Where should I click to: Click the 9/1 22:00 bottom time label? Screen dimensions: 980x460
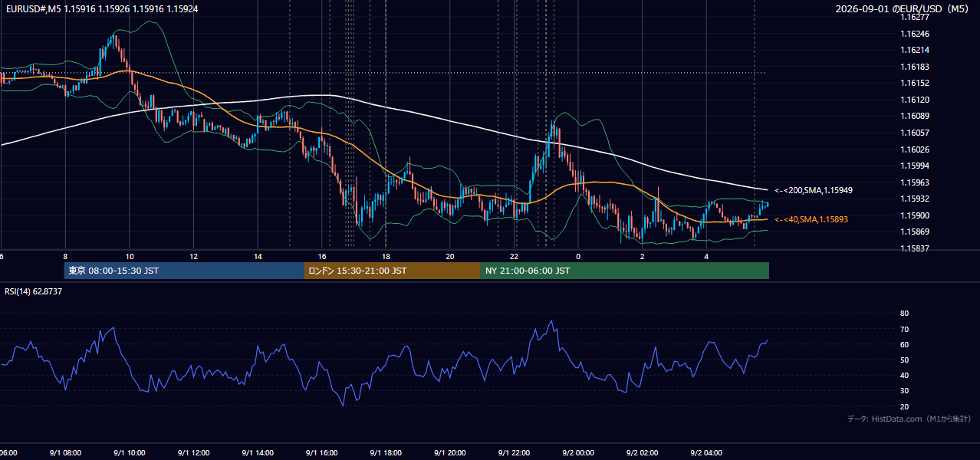pyautogui.click(x=514, y=452)
